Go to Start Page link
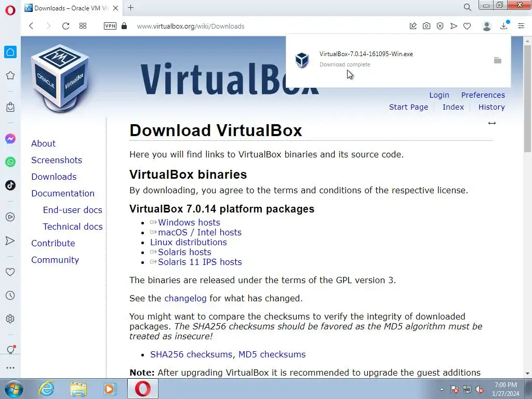The image size is (532, 399). (x=408, y=107)
